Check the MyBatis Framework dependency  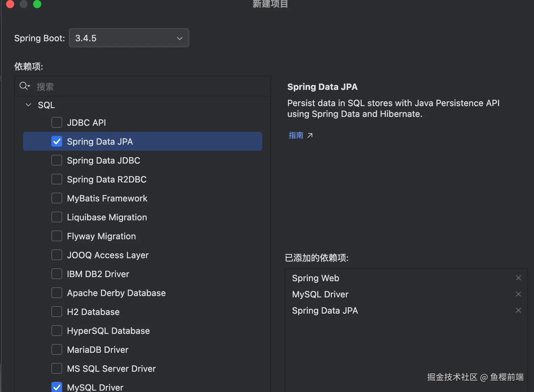(x=57, y=198)
